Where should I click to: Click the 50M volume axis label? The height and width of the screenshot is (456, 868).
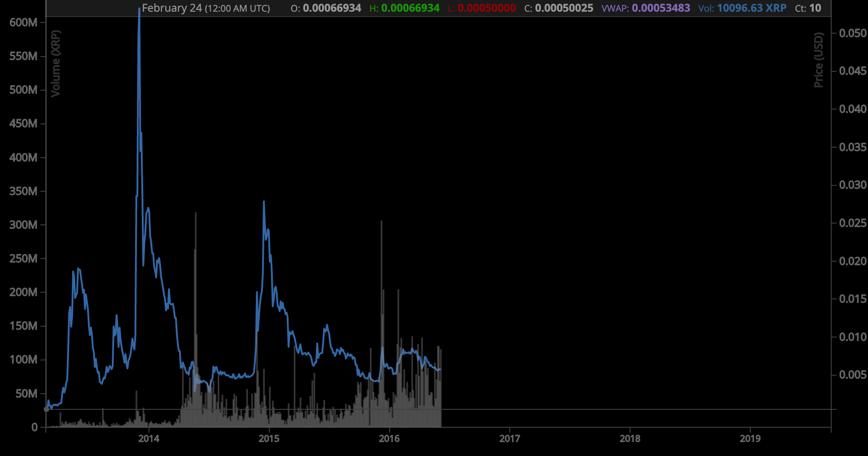pos(26,394)
